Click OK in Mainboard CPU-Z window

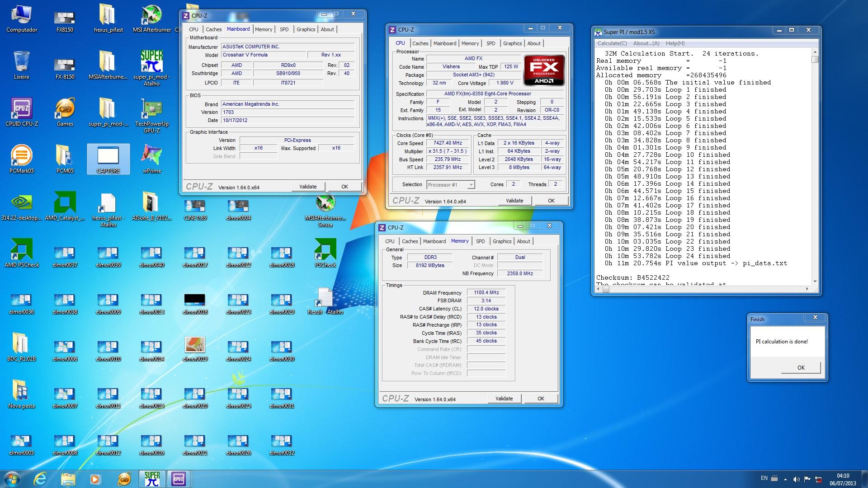(344, 187)
